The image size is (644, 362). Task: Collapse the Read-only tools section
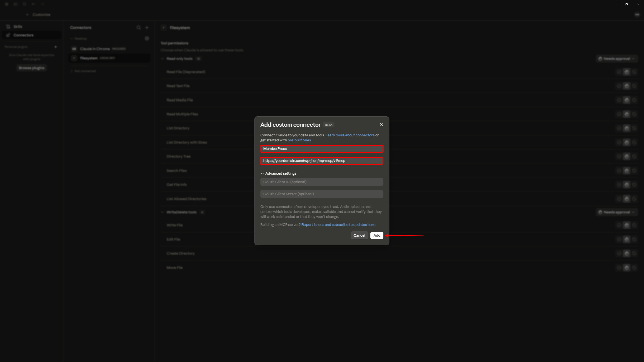pyautogui.click(x=162, y=59)
